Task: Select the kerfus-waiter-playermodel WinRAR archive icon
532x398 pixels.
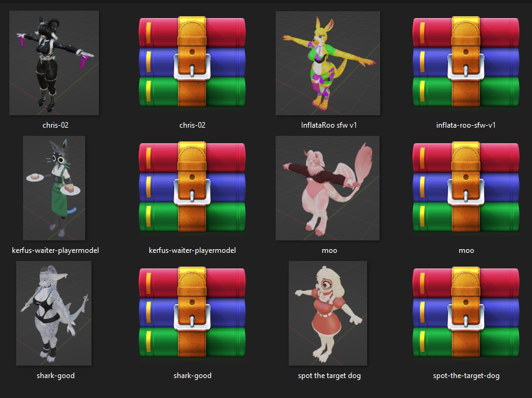Action: (192, 188)
